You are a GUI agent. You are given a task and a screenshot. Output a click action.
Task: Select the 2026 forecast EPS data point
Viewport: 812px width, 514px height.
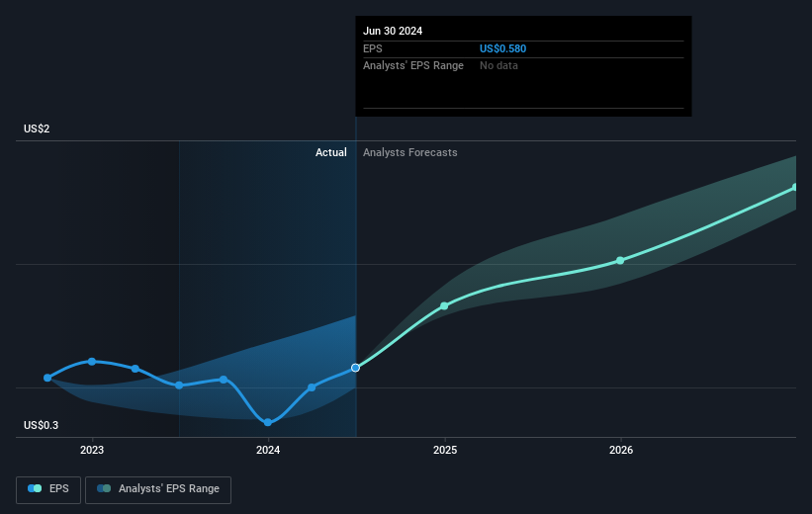[620, 260]
